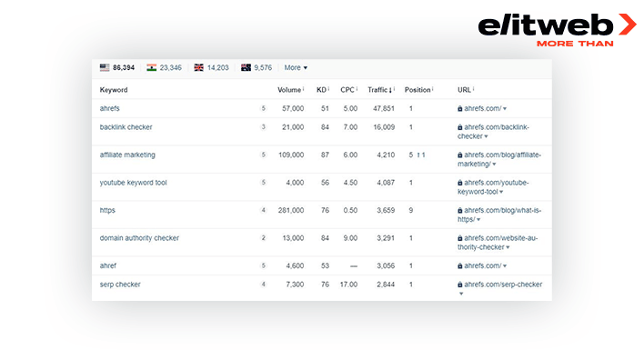Open the 'ahref' keyword link
The image size is (644, 360).
pos(108,266)
